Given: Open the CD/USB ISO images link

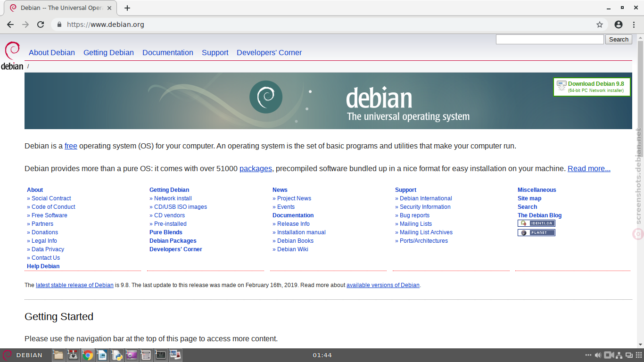Looking at the screenshot, I should 181,207.
